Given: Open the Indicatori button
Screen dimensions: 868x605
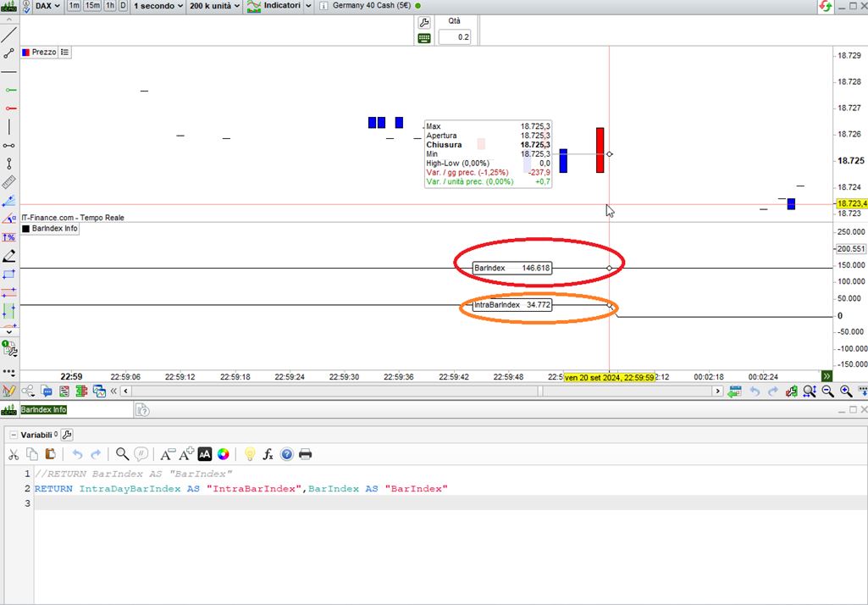Looking at the screenshot, I should click(x=274, y=6).
